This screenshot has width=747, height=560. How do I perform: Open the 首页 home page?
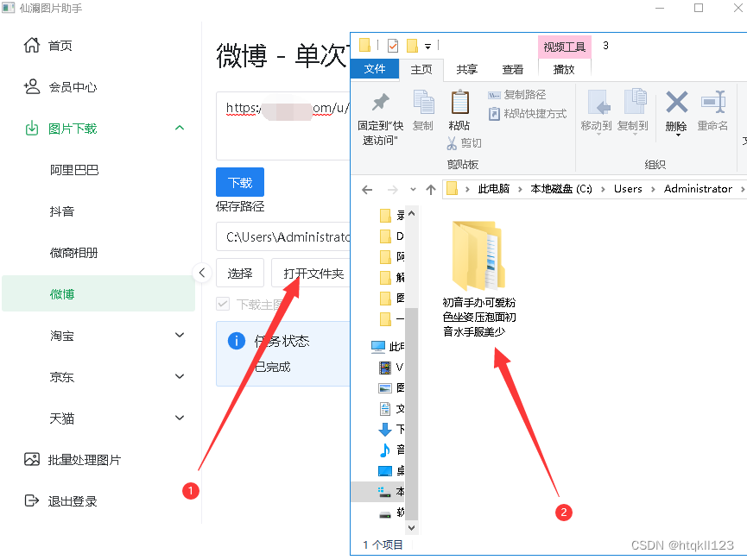48,46
